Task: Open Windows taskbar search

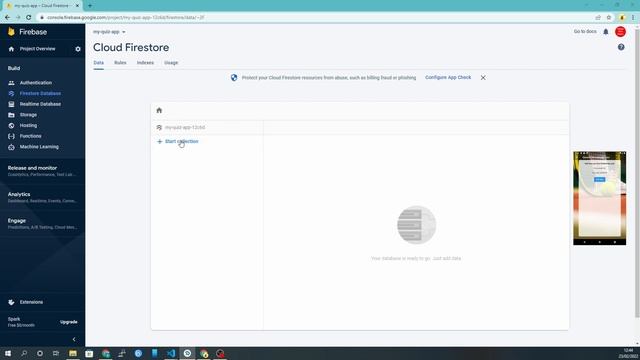Action: click(x=24, y=353)
